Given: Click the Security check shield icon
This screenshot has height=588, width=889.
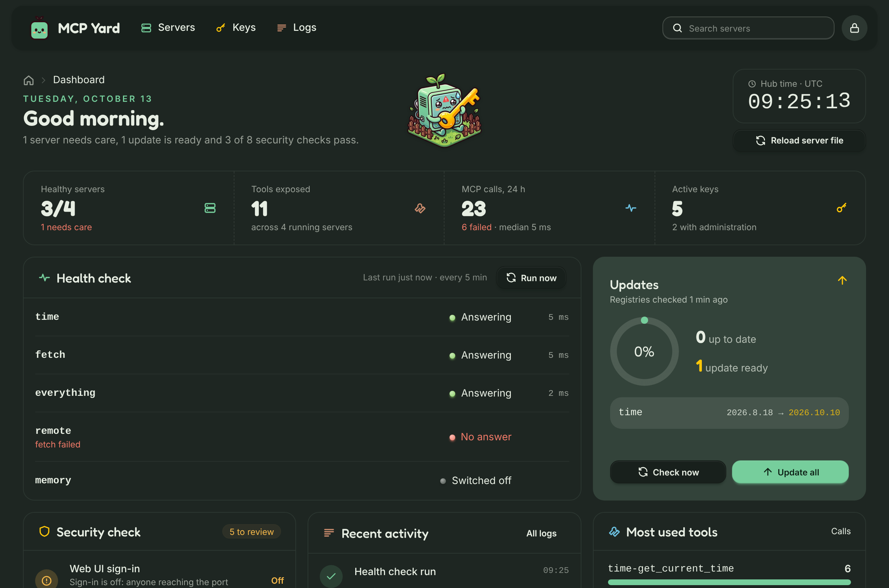Looking at the screenshot, I should click(x=44, y=532).
